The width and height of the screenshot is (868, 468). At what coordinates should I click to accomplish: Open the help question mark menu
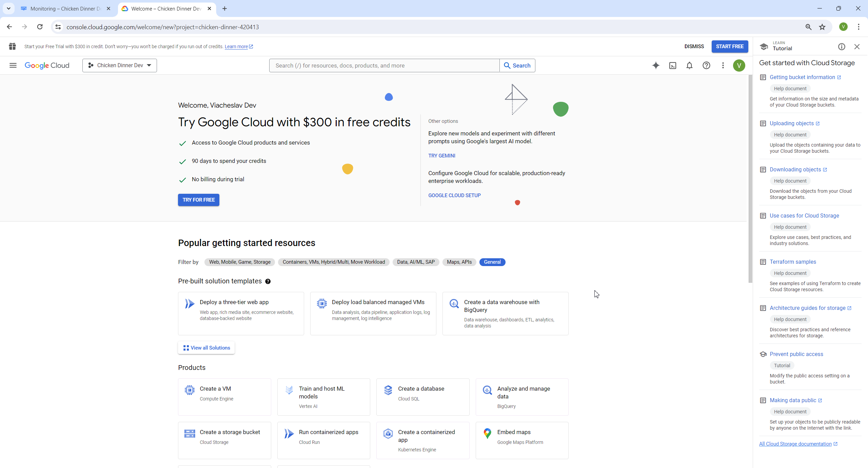tap(706, 65)
